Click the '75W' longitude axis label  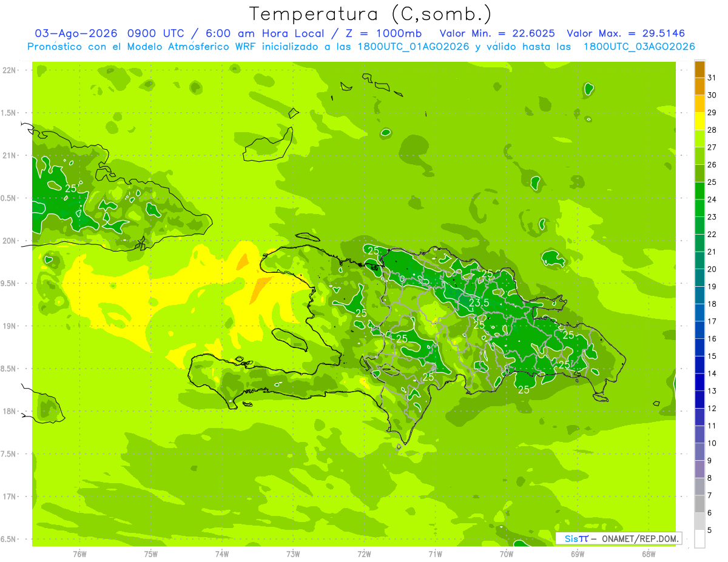coord(151,554)
